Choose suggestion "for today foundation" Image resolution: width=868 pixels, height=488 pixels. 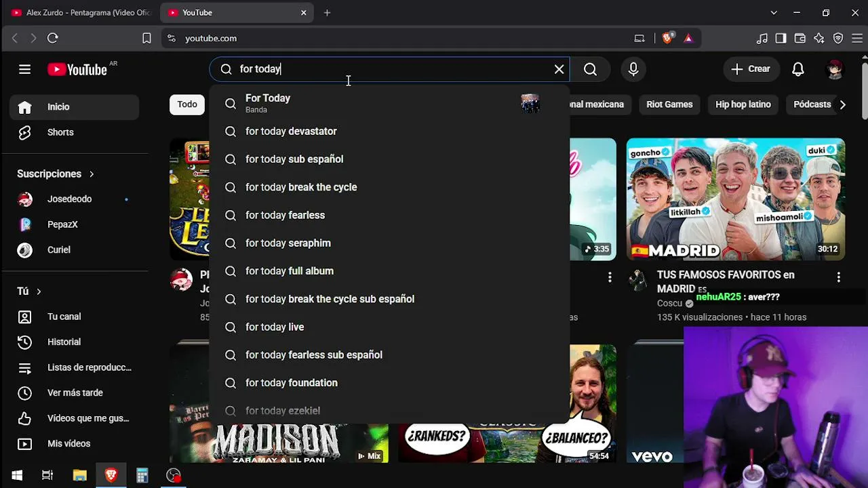pyautogui.click(x=389, y=383)
